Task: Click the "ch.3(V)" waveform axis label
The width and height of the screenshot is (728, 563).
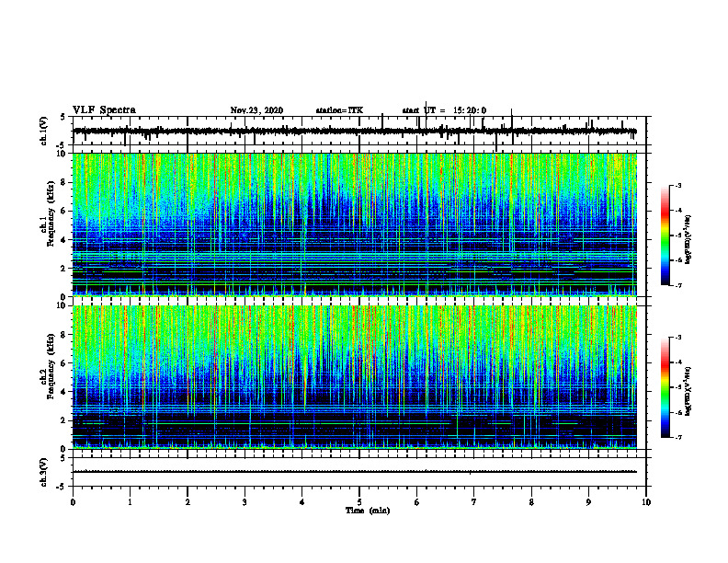Action: [x=44, y=472]
